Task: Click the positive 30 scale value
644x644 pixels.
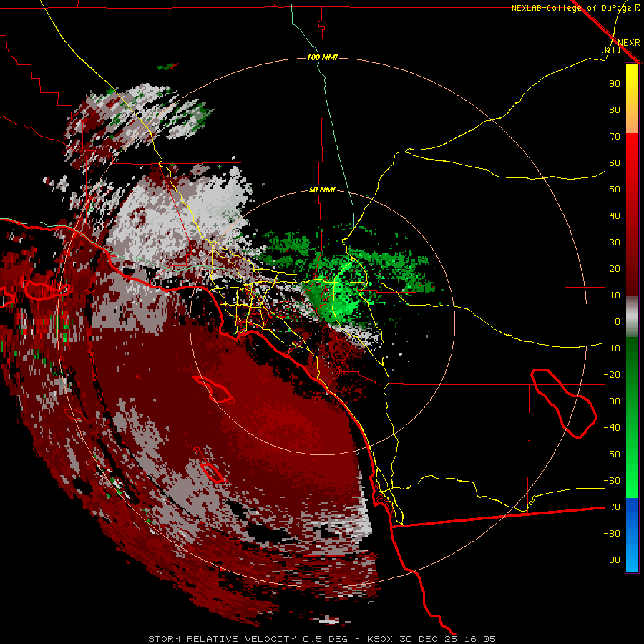Action: [x=615, y=243]
